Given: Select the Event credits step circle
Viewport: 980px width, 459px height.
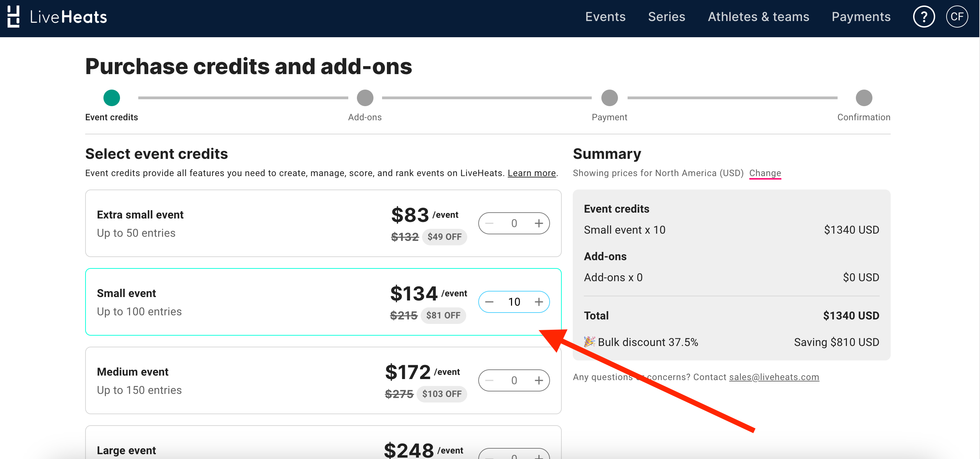Looking at the screenshot, I should [x=111, y=98].
